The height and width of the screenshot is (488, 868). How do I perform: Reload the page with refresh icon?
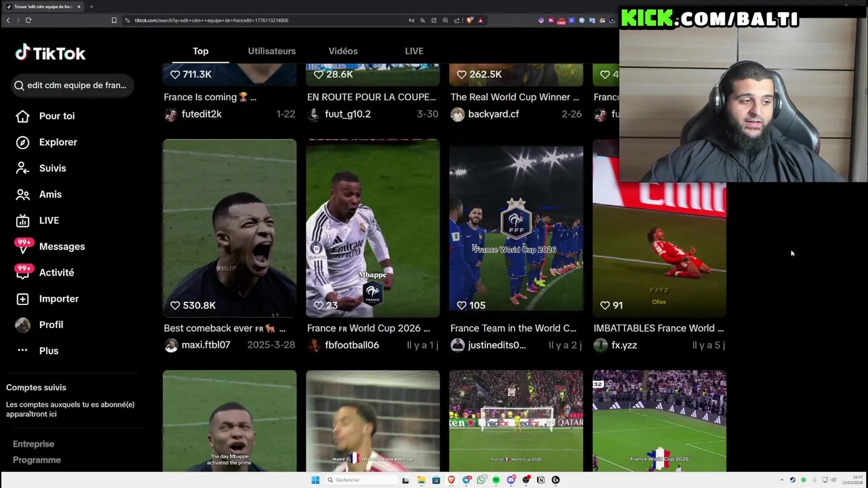click(28, 20)
